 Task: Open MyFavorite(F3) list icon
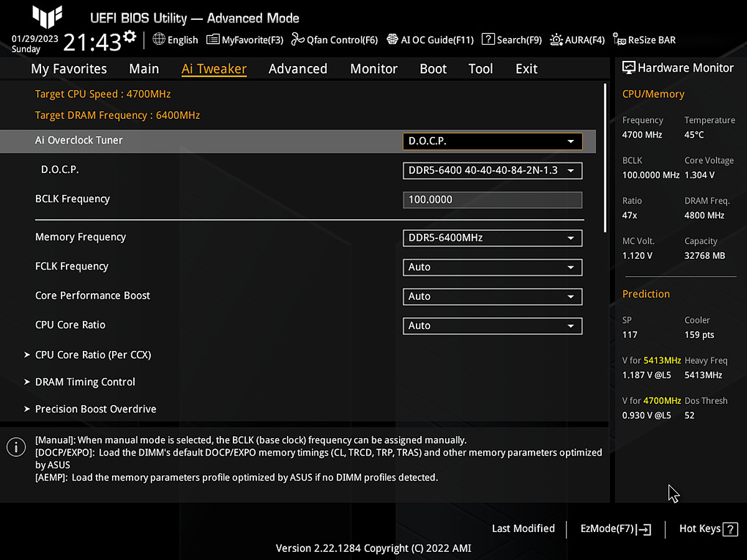click(x=212, y=40)
